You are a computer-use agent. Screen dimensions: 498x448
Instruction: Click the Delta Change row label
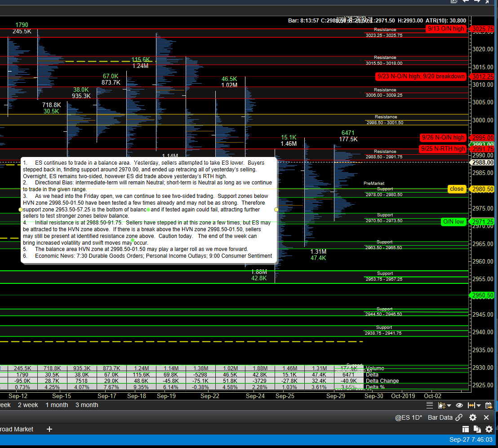(382, 381)
